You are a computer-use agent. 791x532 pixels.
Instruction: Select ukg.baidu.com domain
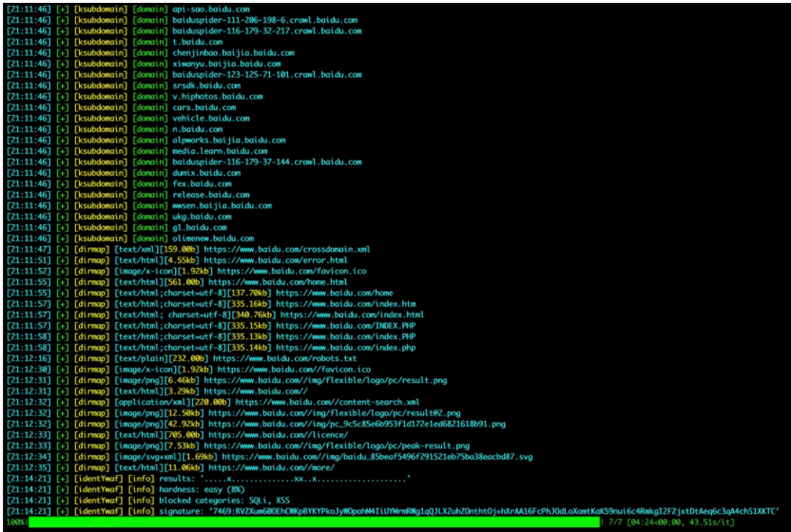(202, 217)
